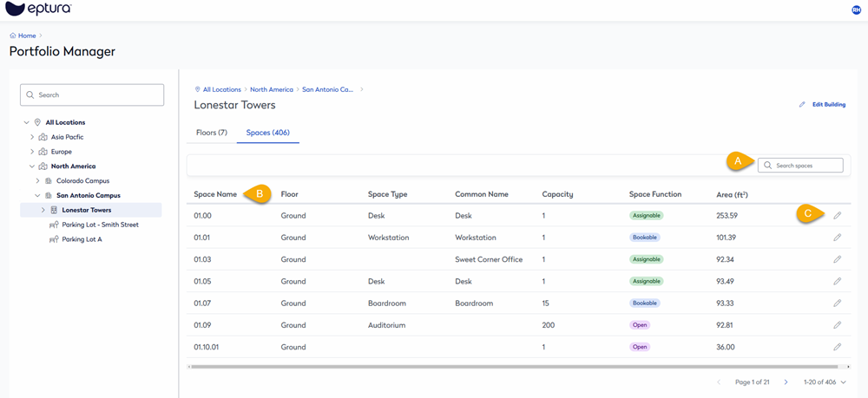The image size is (868, 398).
Task: Click the 253.59 area value
Action: click(727, 215)
